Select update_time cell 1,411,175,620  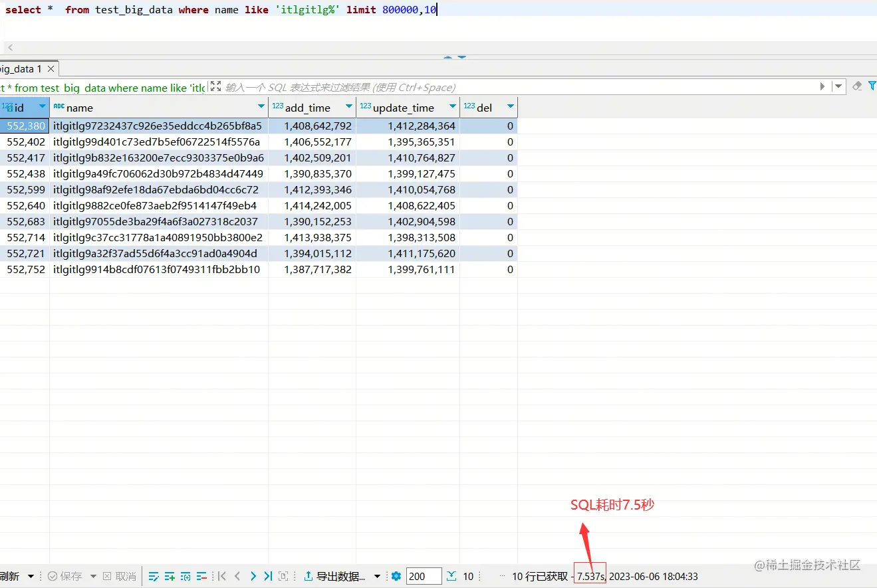point(408,253)
